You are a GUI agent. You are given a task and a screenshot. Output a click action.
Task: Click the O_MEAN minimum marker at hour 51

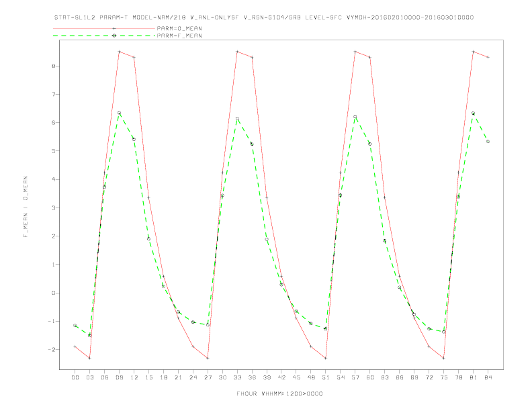[x=326, y=358]
